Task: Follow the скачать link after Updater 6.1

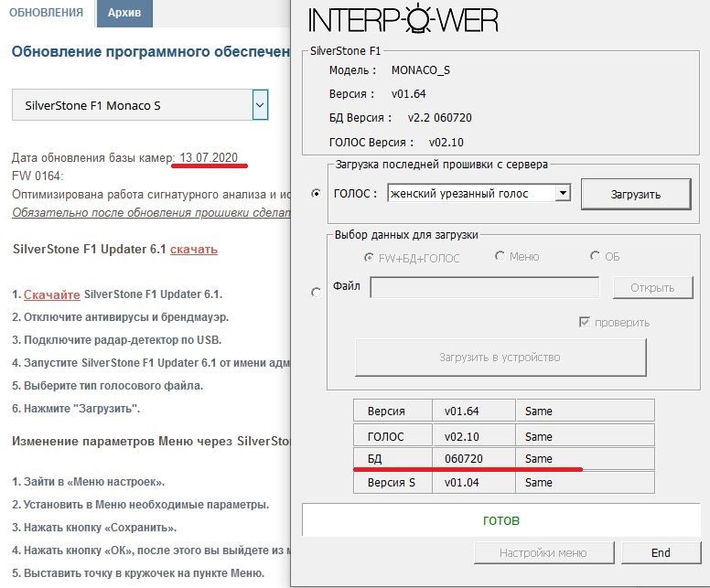Action: 194,249
